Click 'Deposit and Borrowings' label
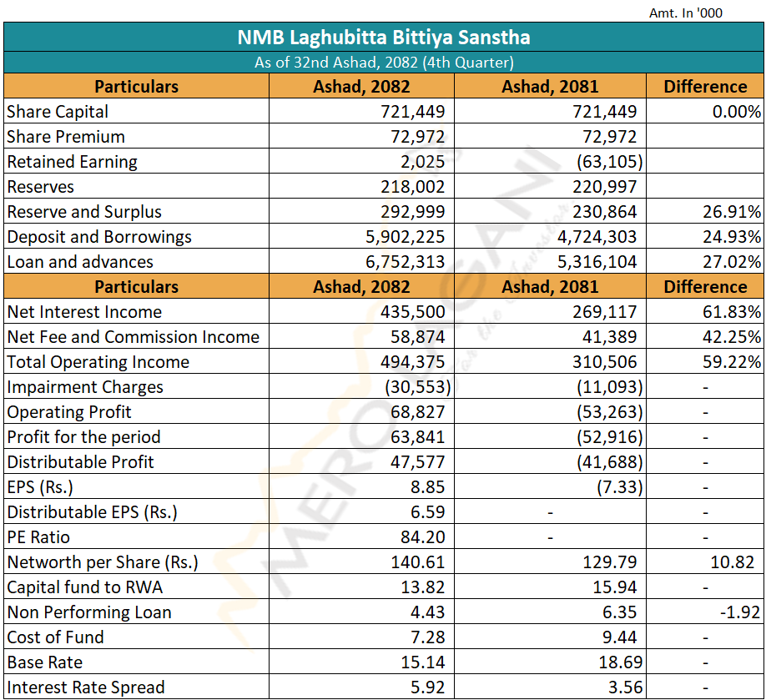Screen dimensions: 766x700 pyautogui.click(x=99, y=237)
